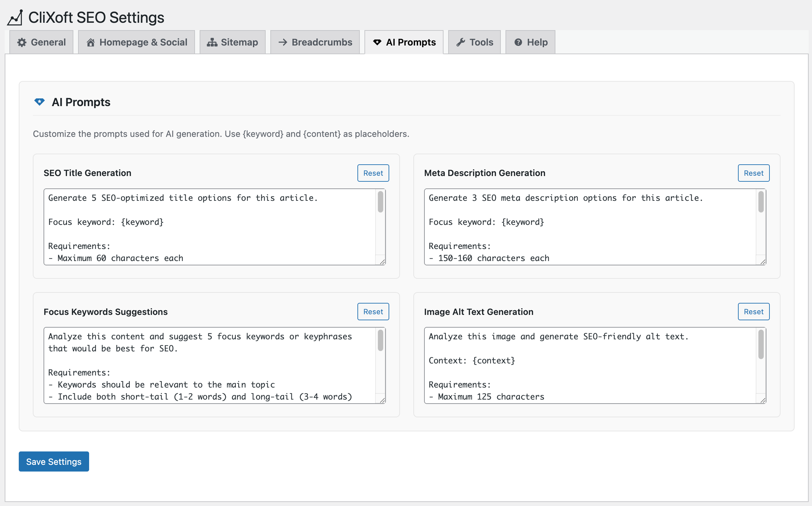
Task: Click the Meta Description textarea scrollbar thumb
Action: (761, 202)
